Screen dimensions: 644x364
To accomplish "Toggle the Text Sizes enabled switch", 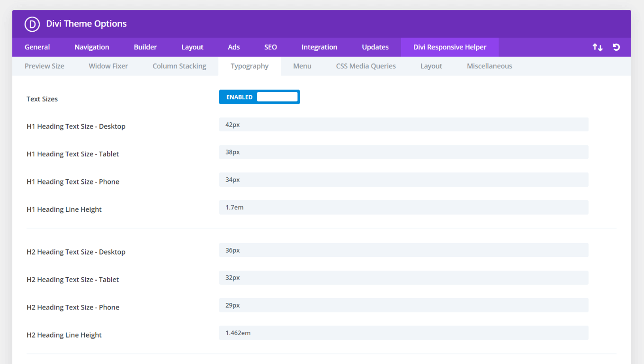I will point(259,97).
